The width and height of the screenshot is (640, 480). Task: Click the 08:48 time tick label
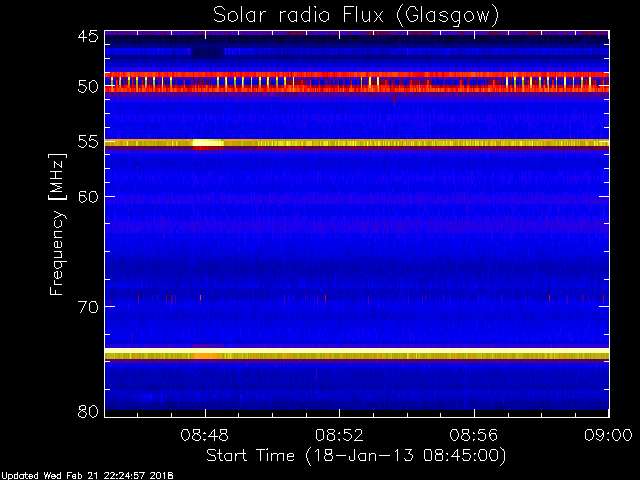[204, 435]
